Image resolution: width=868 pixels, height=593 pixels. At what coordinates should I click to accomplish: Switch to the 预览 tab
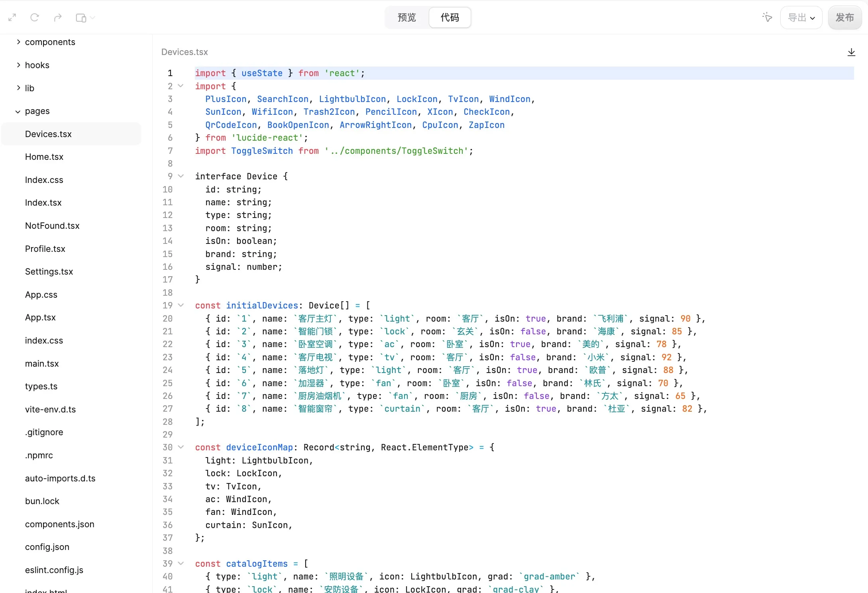click(x=407, y=18)
